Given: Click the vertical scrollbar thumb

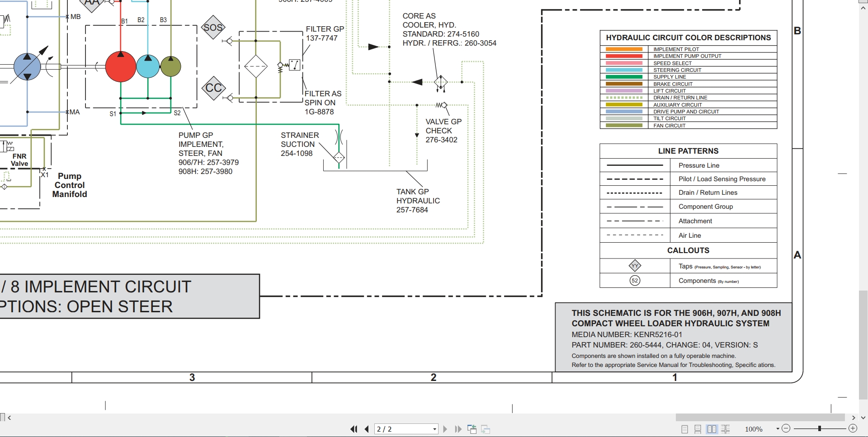Looking at the screenshot, I should pos(863,345).
